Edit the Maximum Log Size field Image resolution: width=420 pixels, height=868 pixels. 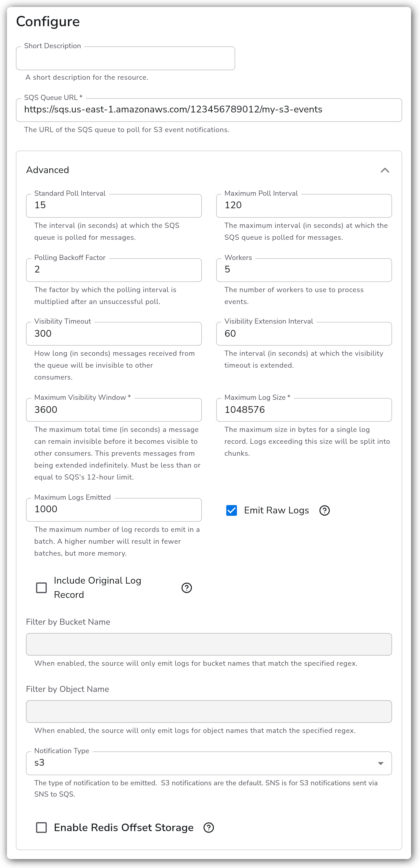tap(304, 410)
